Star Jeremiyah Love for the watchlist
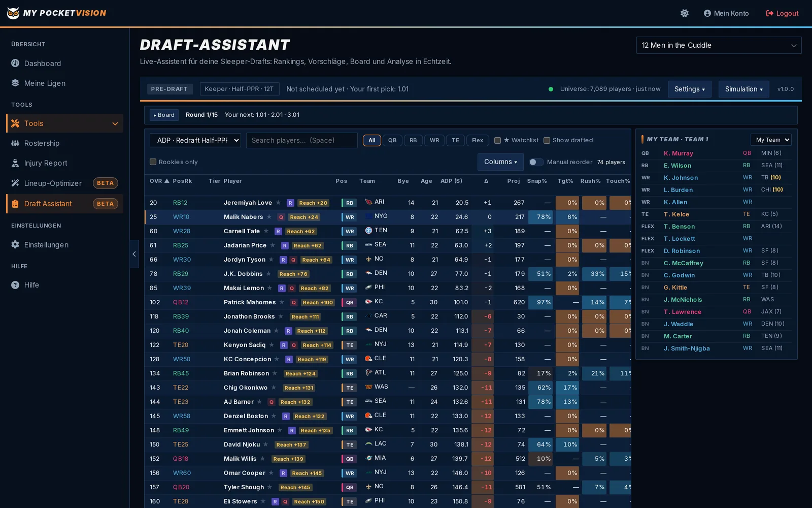This screenshot has height=508, width=812. pyautogui.click(x=278, y=203)
